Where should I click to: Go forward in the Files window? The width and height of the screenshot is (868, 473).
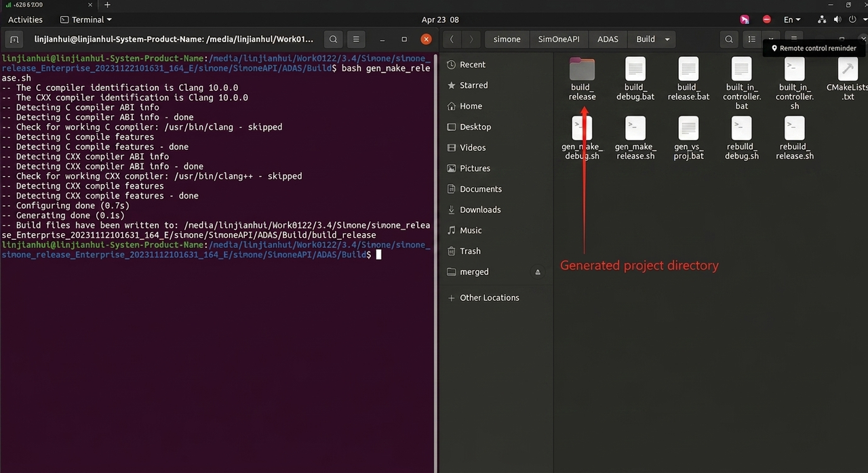coord(471,39)
